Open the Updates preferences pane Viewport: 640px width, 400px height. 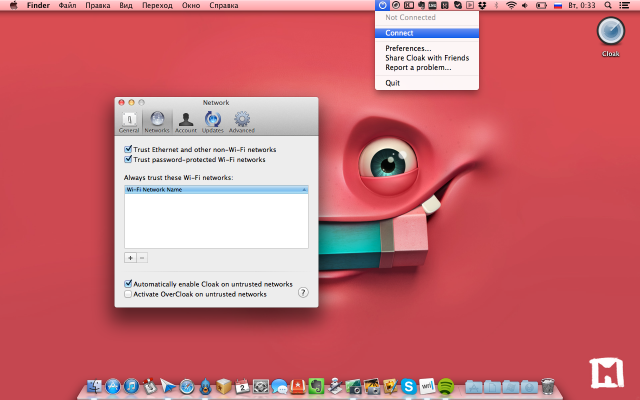[x=213, y=121]
